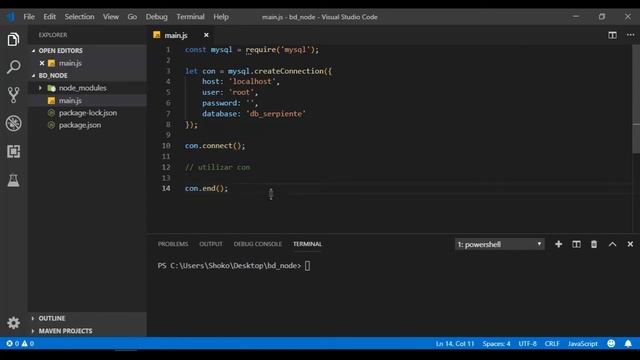Change file encoding UTF-8
640x360 pixels.
pos(527,344)
